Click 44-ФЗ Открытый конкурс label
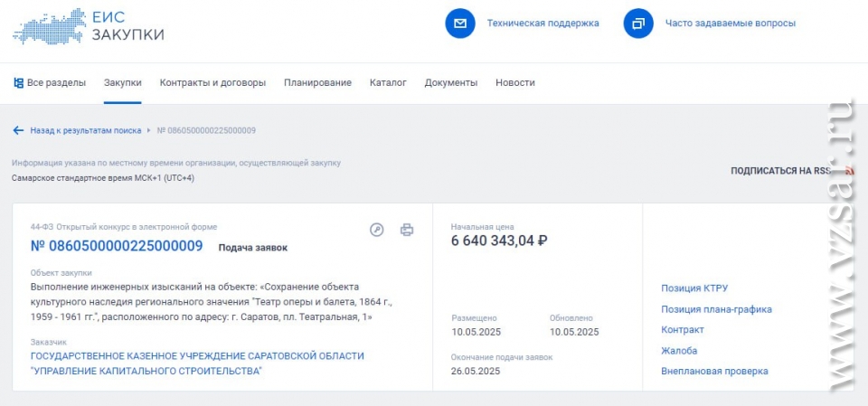 [x=124, y=227]
